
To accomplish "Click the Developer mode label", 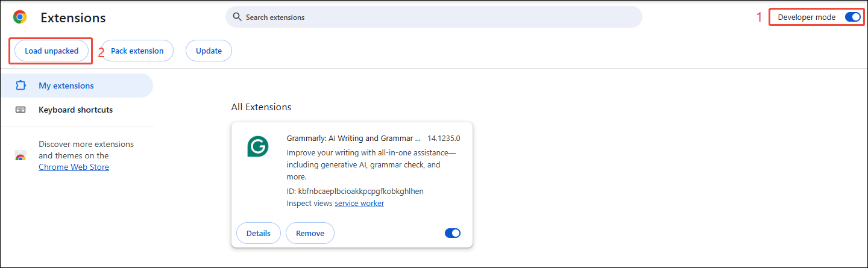I will click(x=807, y=17).
